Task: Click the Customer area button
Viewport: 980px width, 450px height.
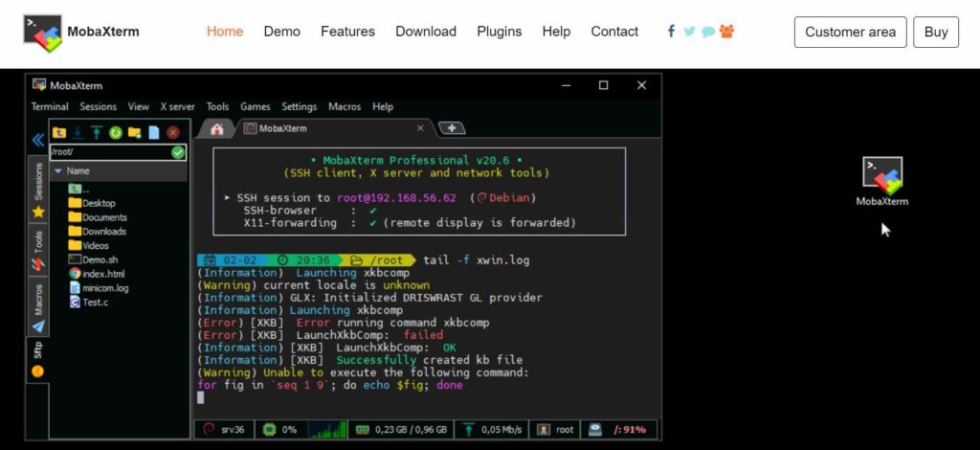Action: point(850,32)
